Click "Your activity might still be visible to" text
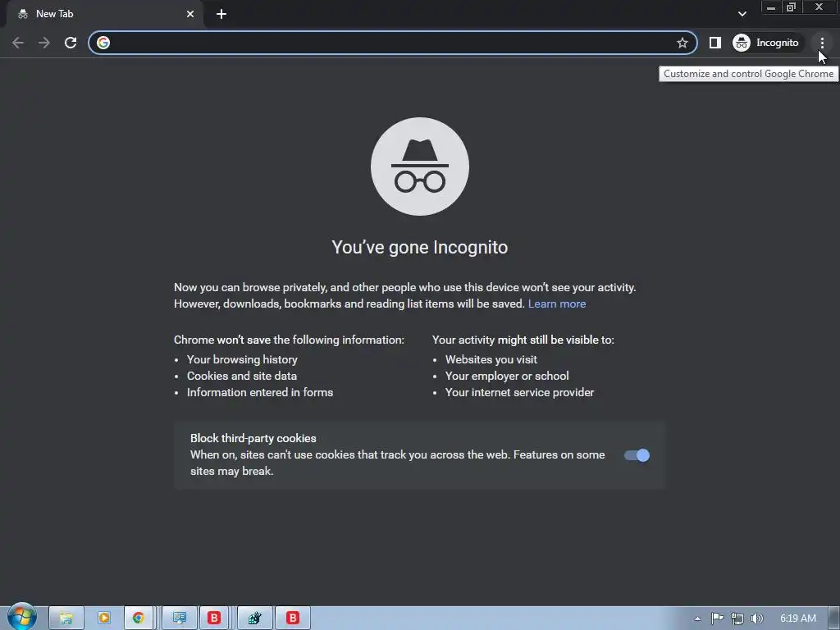The height and width of the screenshot is (630, 840). [523, 340]
